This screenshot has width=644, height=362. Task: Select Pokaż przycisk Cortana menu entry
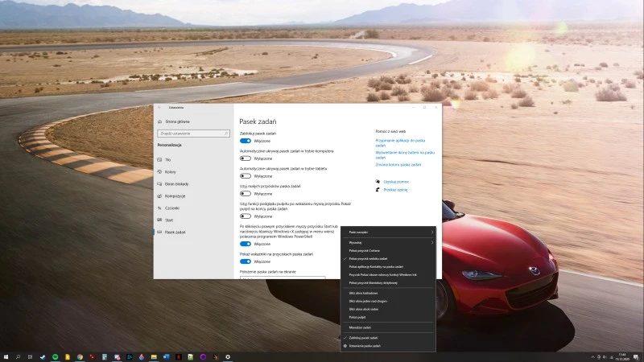pyautogui.click(x=388, y=250)
